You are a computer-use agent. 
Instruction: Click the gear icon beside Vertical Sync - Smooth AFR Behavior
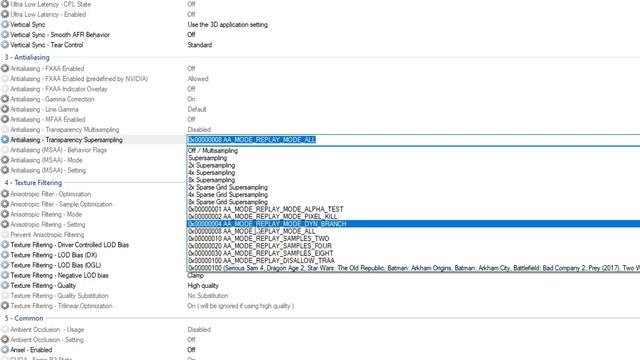[x=5, y=35]
